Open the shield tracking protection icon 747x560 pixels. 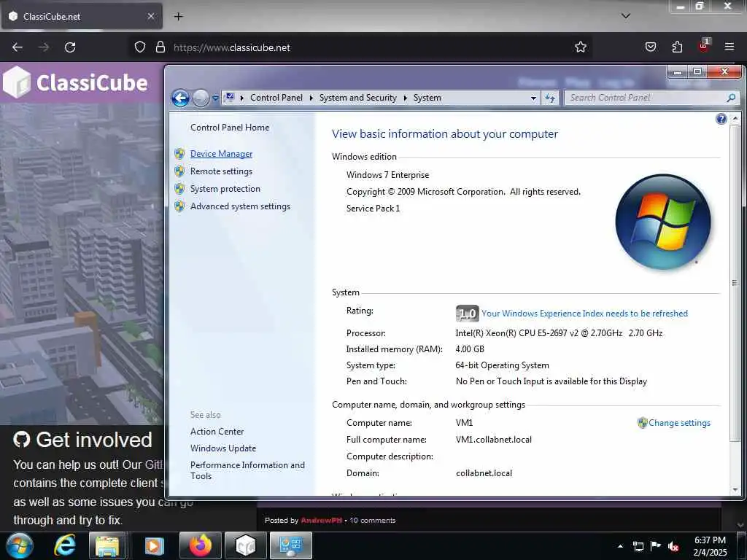(139, 47)
